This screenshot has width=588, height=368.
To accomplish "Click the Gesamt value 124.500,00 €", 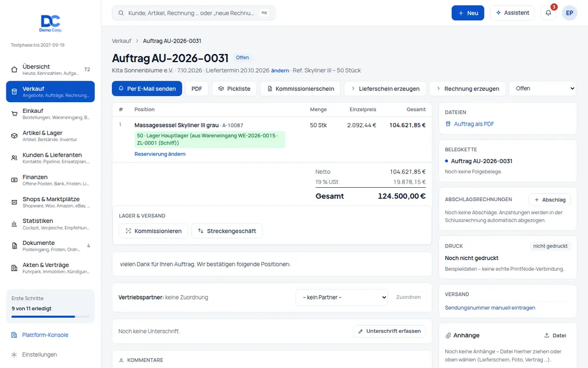I will (401, 196).
